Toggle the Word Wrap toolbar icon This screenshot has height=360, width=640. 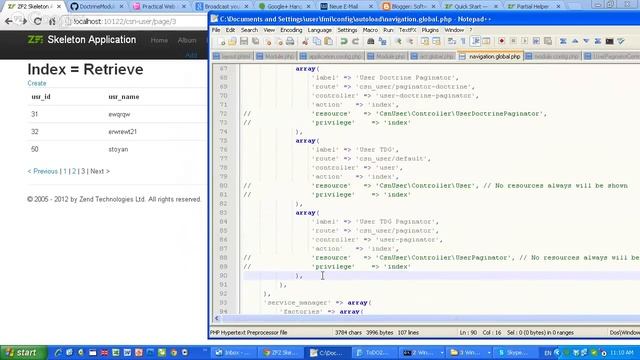(x=451, y=41)
